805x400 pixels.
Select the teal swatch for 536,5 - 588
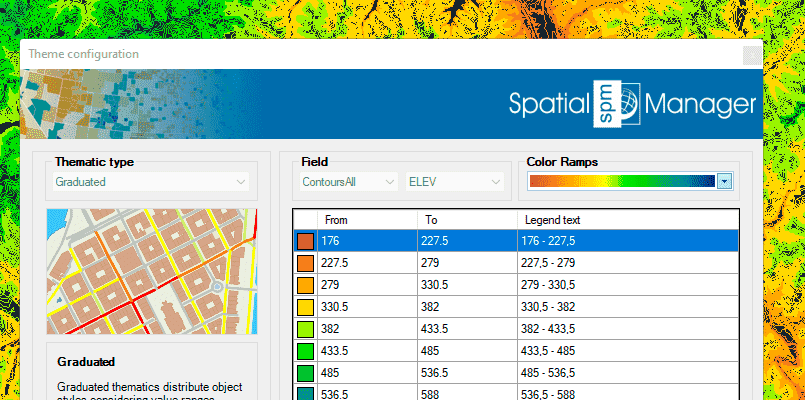click(306, 394)
